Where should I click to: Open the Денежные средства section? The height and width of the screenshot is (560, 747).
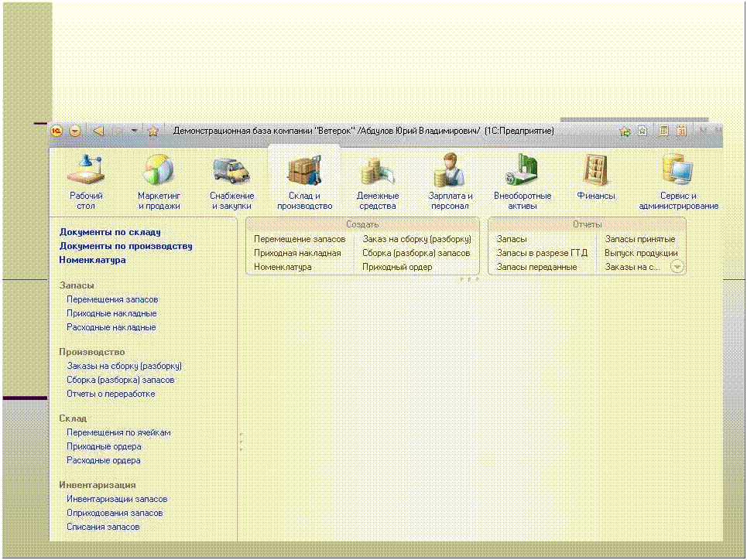[x=378, y=182]
